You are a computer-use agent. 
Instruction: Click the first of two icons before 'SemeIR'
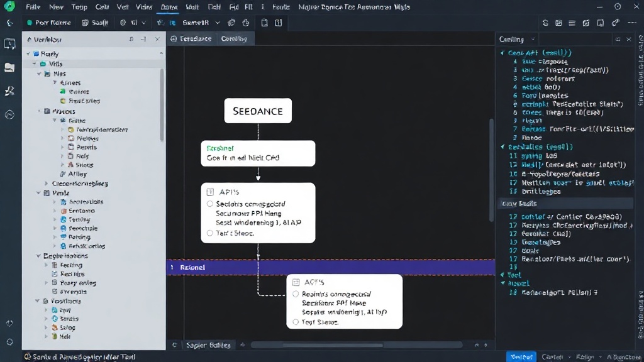[160, 23]
